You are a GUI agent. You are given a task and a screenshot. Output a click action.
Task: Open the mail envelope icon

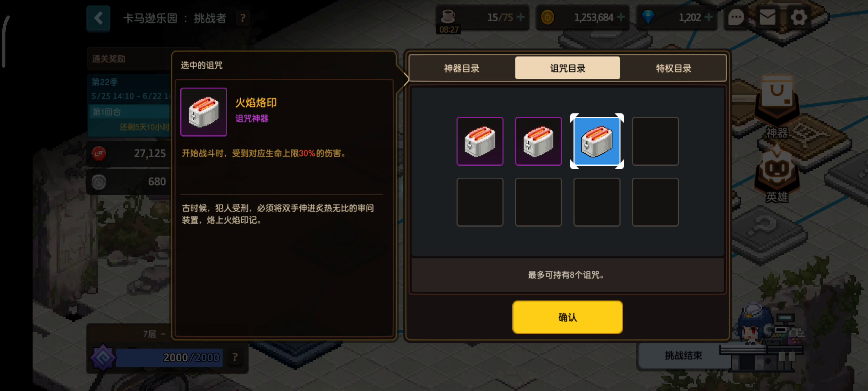click(767, 17)
